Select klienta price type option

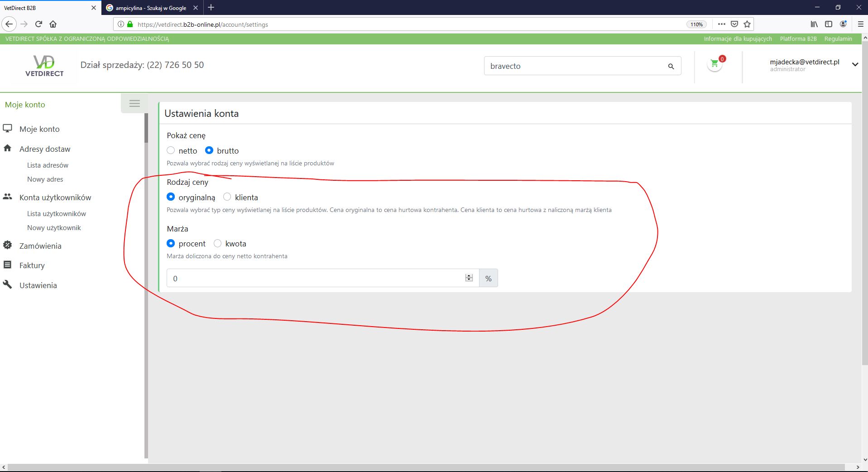[x=227, y=197]
